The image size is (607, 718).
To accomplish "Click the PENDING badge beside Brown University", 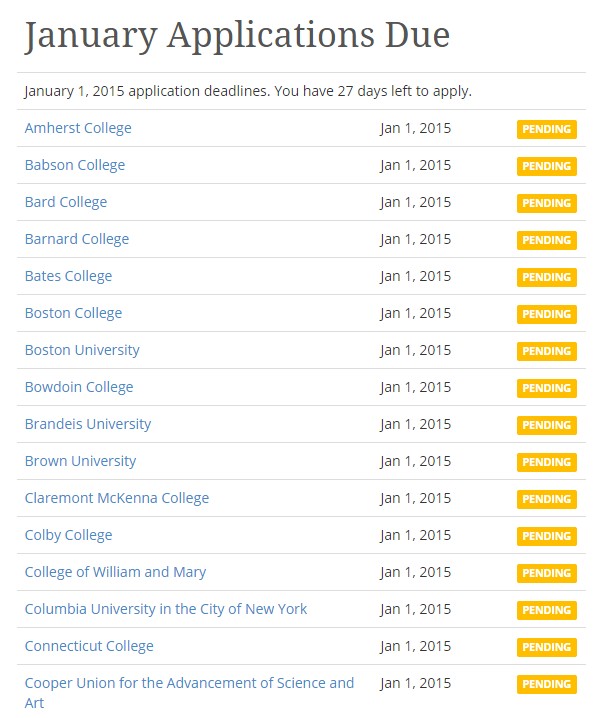I will tap(547, 462).
